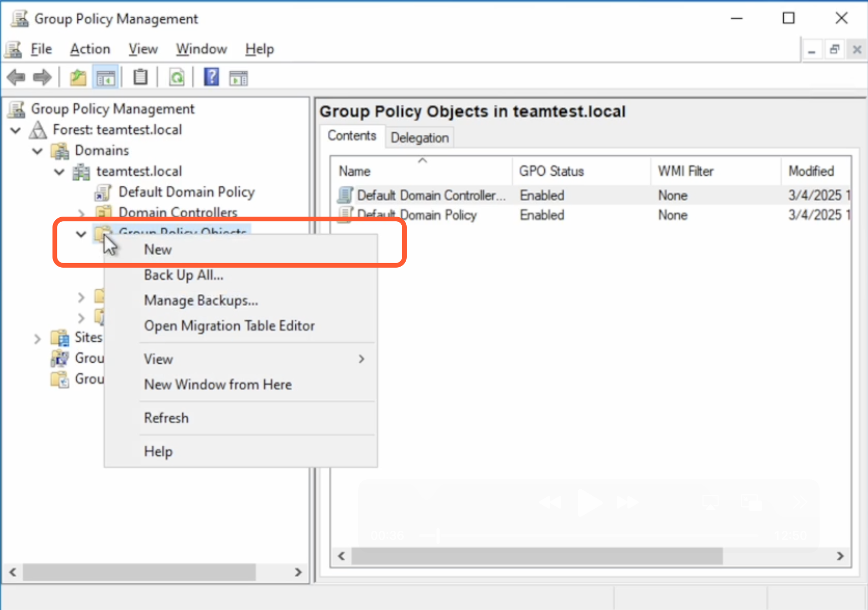Toggle the Show/Hide Console Tree icon
The width and height of the screenshot is (868, 610).
tap(106, 78)
